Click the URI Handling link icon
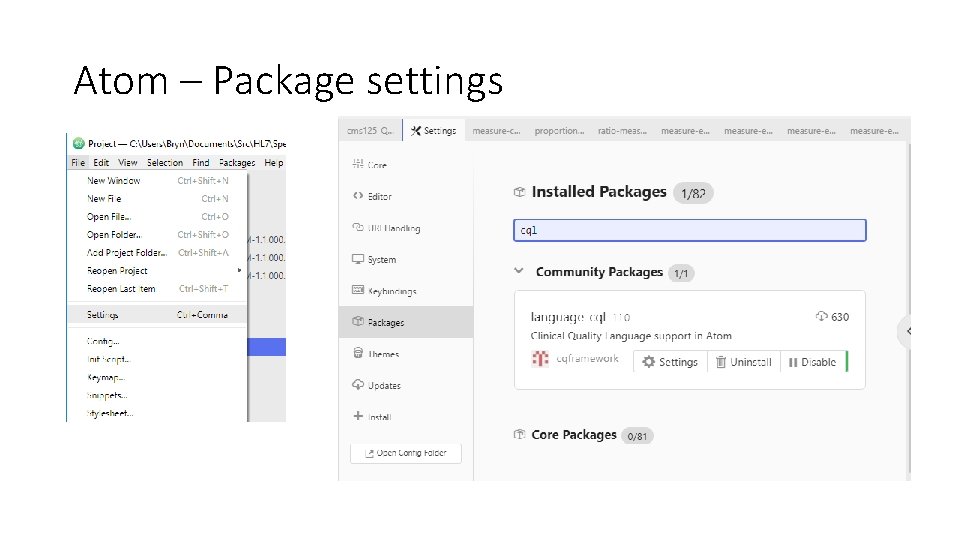This screenshot has height=540, width=960. click(358, 227)
